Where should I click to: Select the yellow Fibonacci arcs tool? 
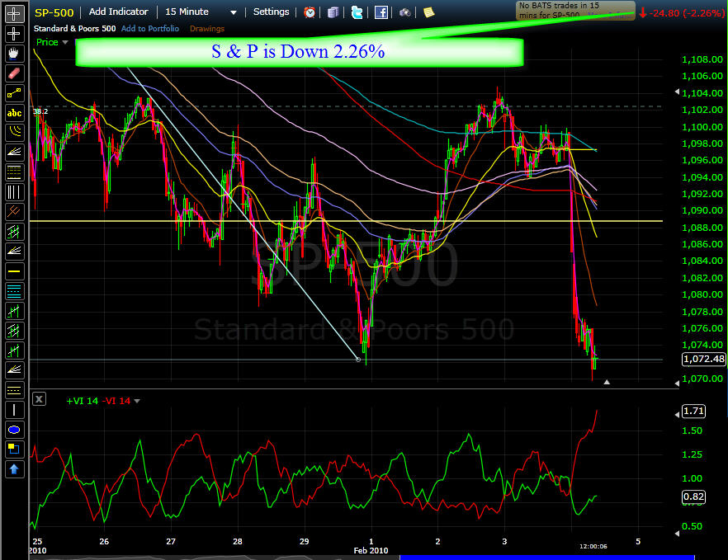click(14, 133)
